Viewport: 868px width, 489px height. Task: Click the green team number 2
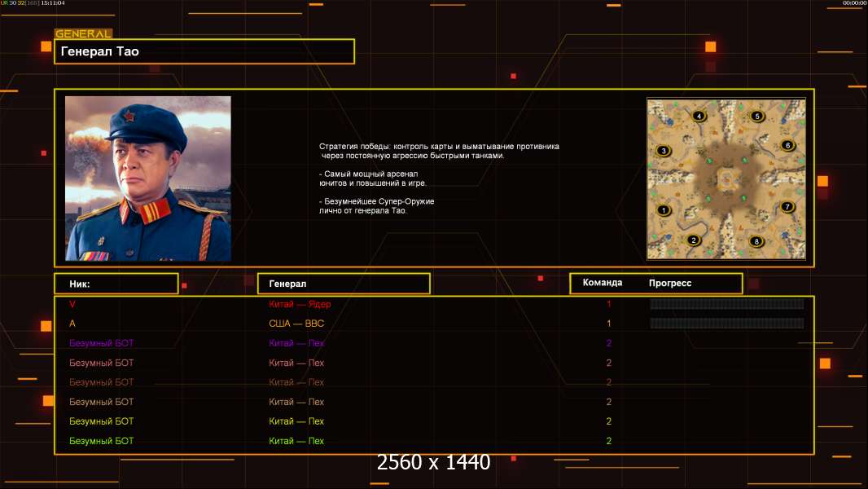point(609,442)
